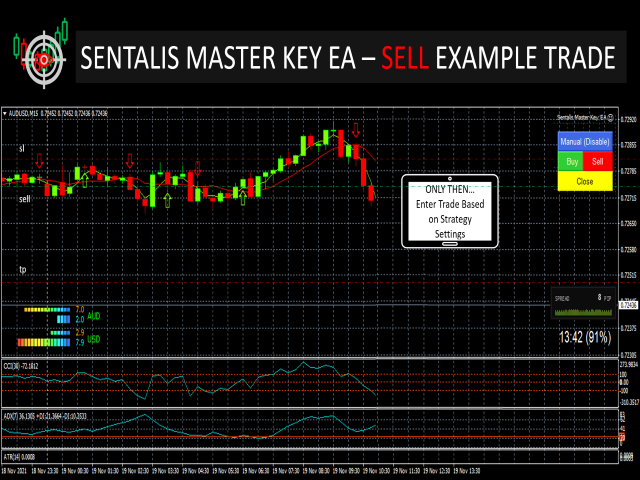Toggle the Manual (Disable) mode button

click(585, 142)
